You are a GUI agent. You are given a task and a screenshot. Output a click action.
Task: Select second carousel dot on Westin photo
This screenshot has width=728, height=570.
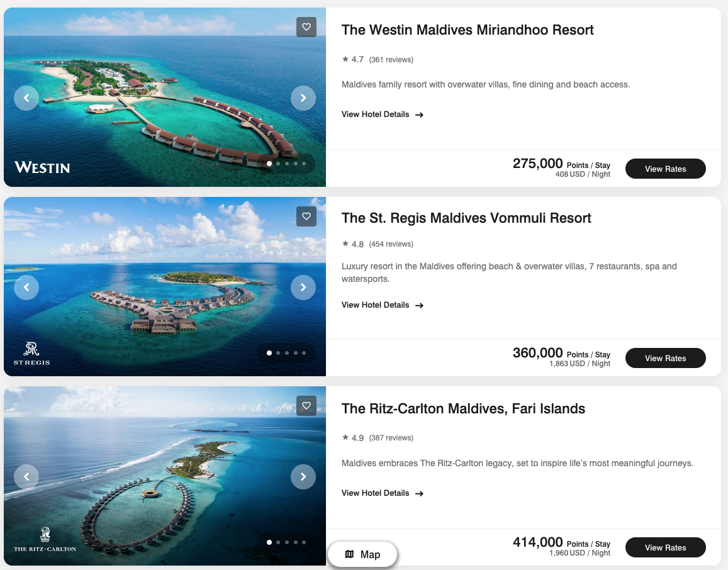tap(278, 164)
